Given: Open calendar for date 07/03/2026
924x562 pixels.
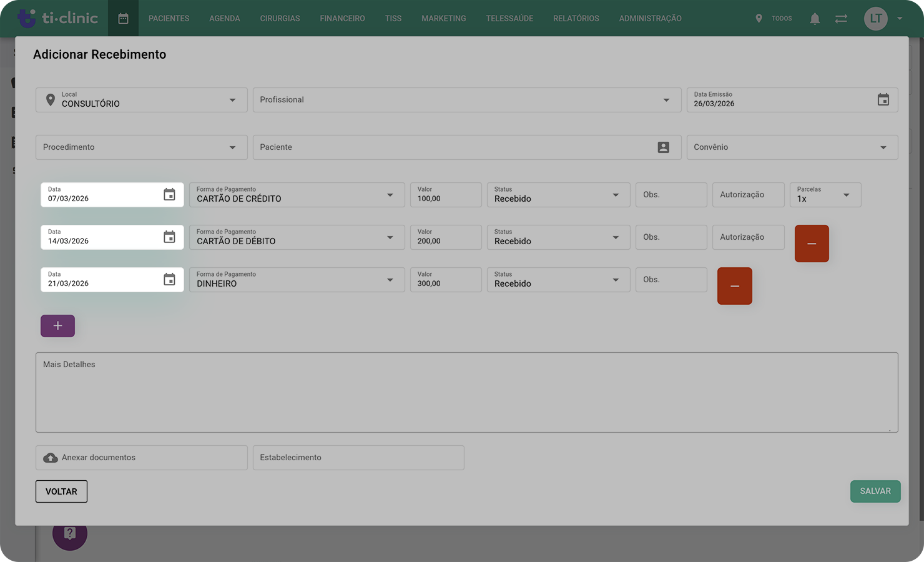Looking at the screenshot, I should coord(169,194).
